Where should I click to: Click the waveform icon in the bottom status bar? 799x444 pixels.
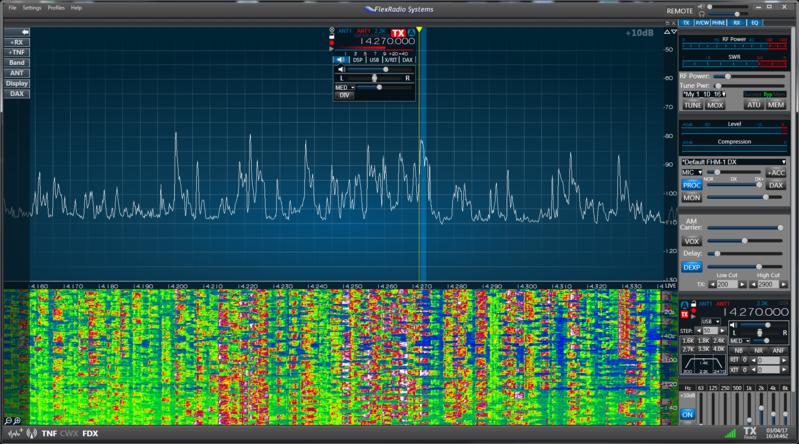click(14, 434)
